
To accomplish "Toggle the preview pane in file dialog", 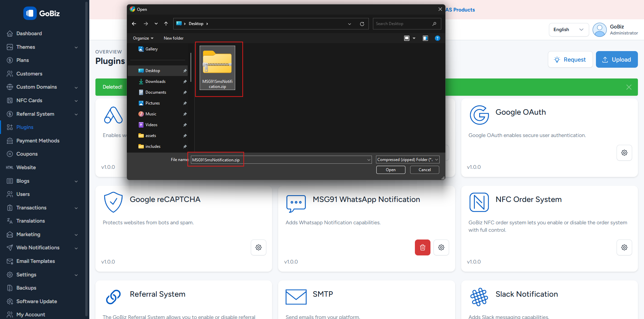I will pos(425,38).
